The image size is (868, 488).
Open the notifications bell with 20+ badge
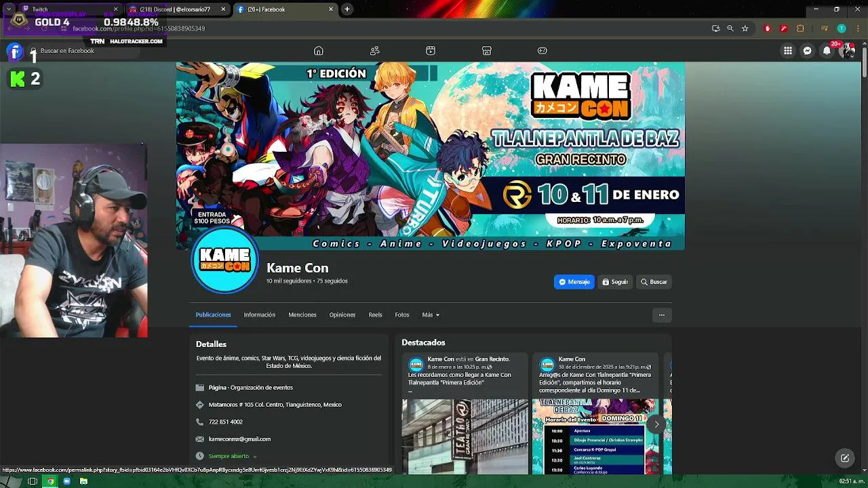pyautogui.click(x=827, y=51)
